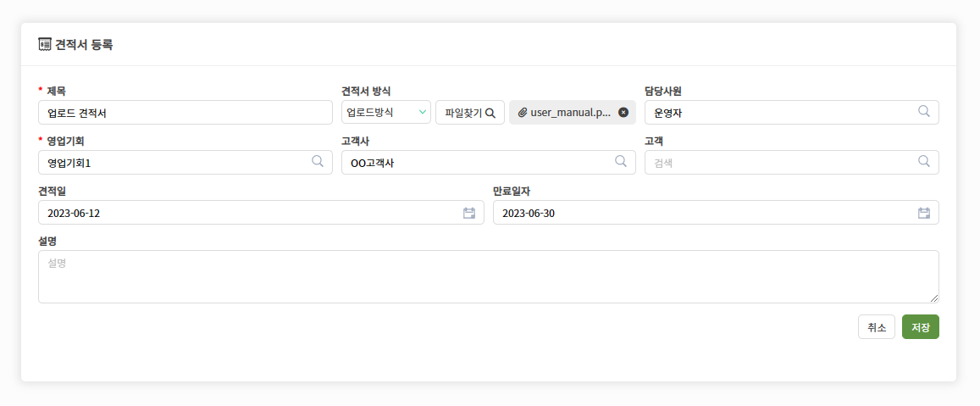This screenshot has width=980, height=406.
Task: Save the quotation with 저장 button
Action: [921, 326]
